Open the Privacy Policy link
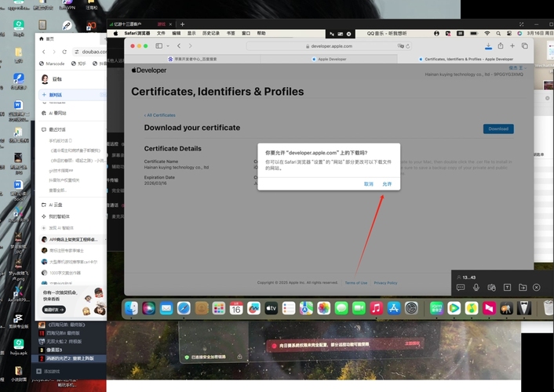 [x=385, y=283]
